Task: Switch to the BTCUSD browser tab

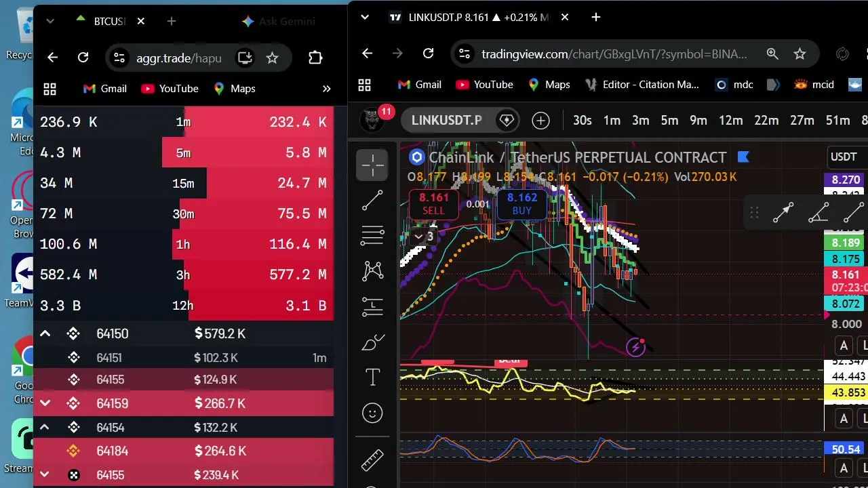Action: pos(110,21)
